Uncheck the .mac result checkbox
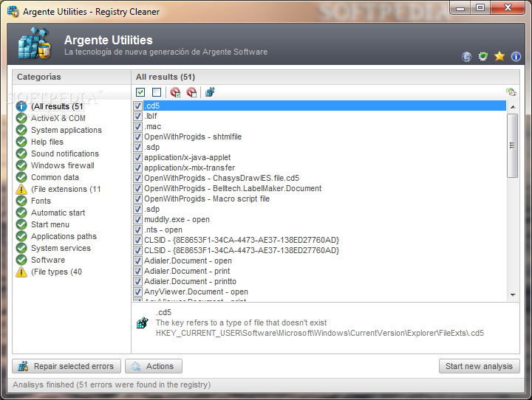This screenshot has height=400, width=532. 137,126
